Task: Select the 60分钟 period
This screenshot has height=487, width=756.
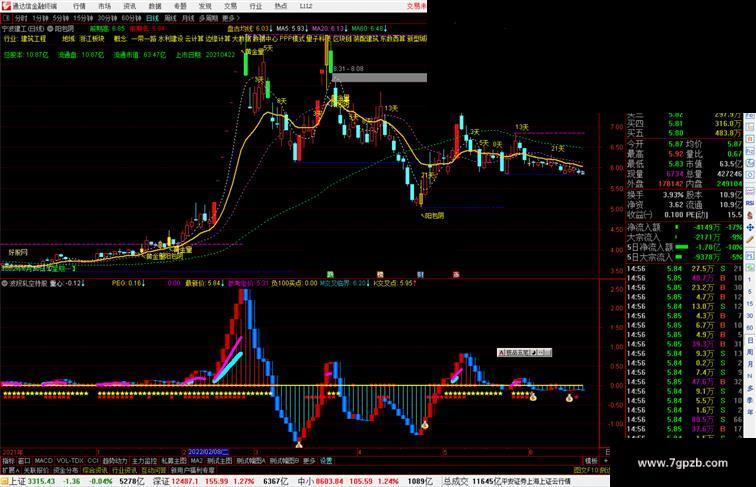Action: point(131,18)
